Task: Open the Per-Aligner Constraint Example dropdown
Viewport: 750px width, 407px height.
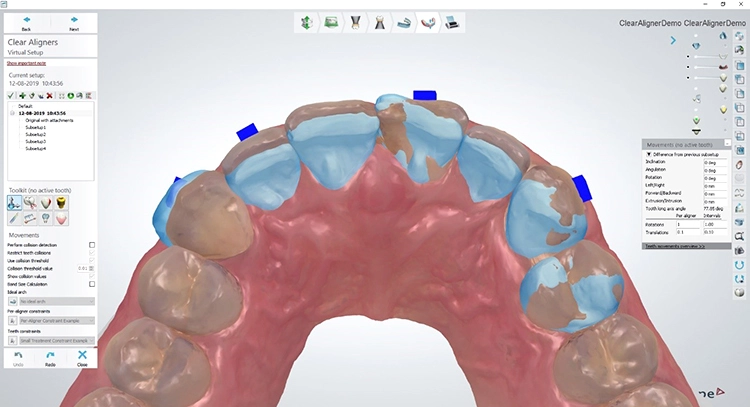Action: coord(56,320)
